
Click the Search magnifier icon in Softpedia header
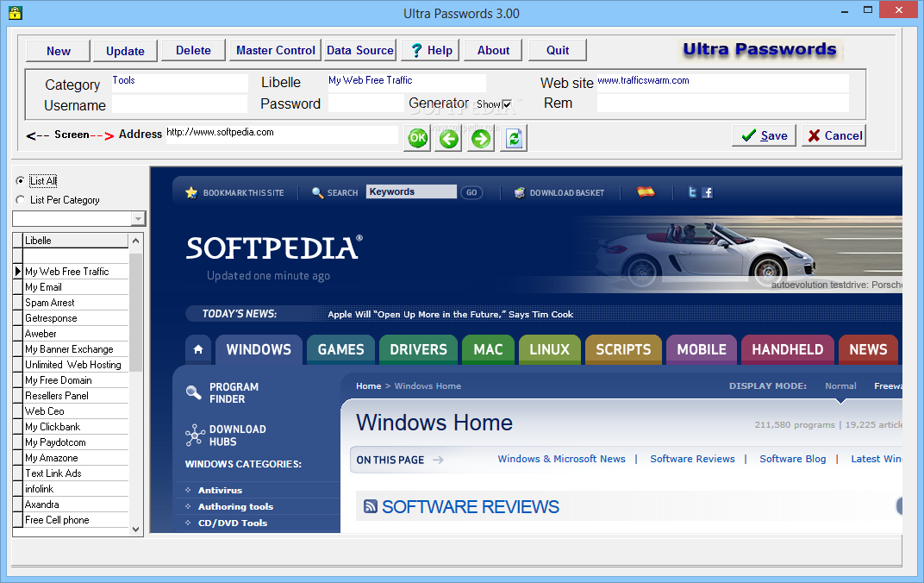(317, 193)
